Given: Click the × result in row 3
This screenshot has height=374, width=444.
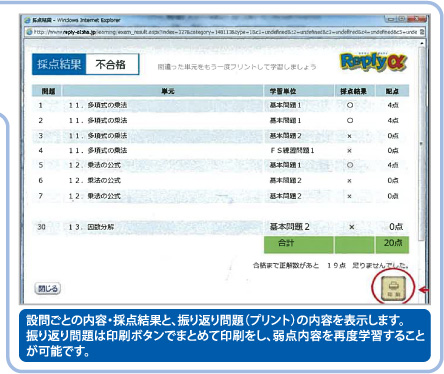Looking at the screenshot, I should coord(349,136).
